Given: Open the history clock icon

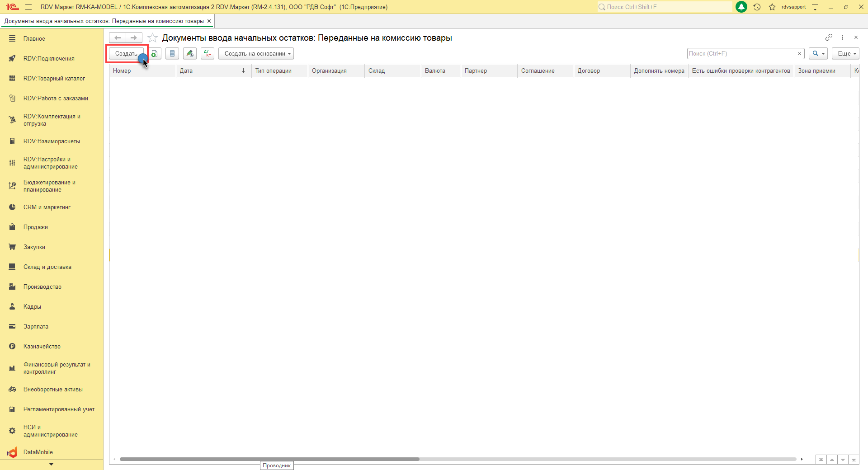Looking at the screenshot, I should [757, 7].
